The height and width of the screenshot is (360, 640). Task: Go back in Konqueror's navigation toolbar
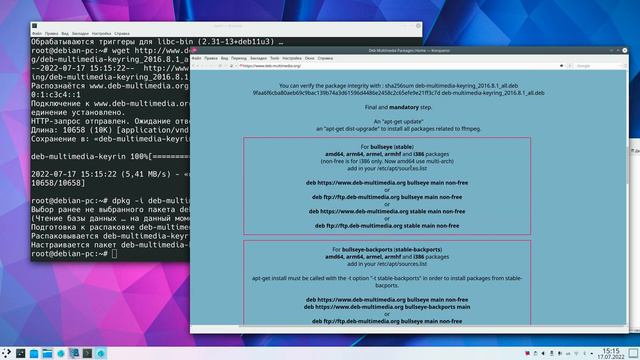point(194,66)
